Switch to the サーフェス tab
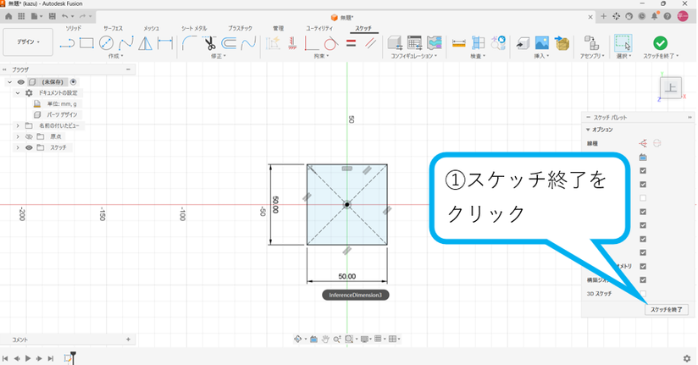Image resolution: width=698 pixels, height=365 pixels. click(113, 28)
